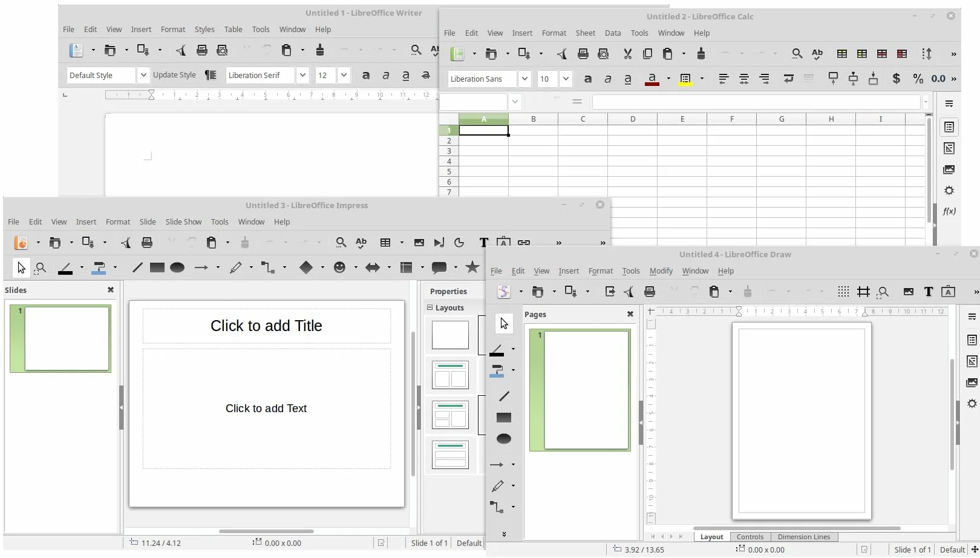
Task: Select the Ellipse tool in Impress
Action: [x=177, y=268]
